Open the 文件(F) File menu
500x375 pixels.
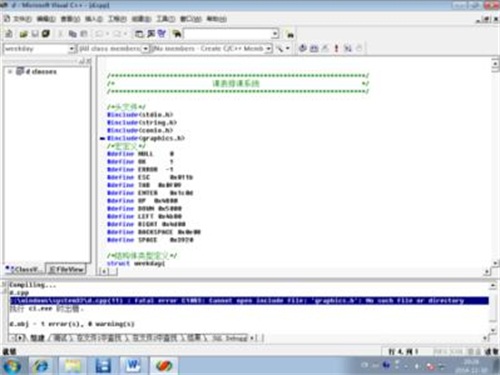tap(22, 19)
